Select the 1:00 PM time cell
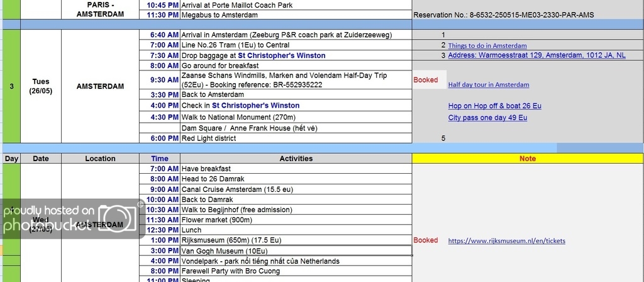The height and width of the screenshot is (282, 644). point(159,240)
